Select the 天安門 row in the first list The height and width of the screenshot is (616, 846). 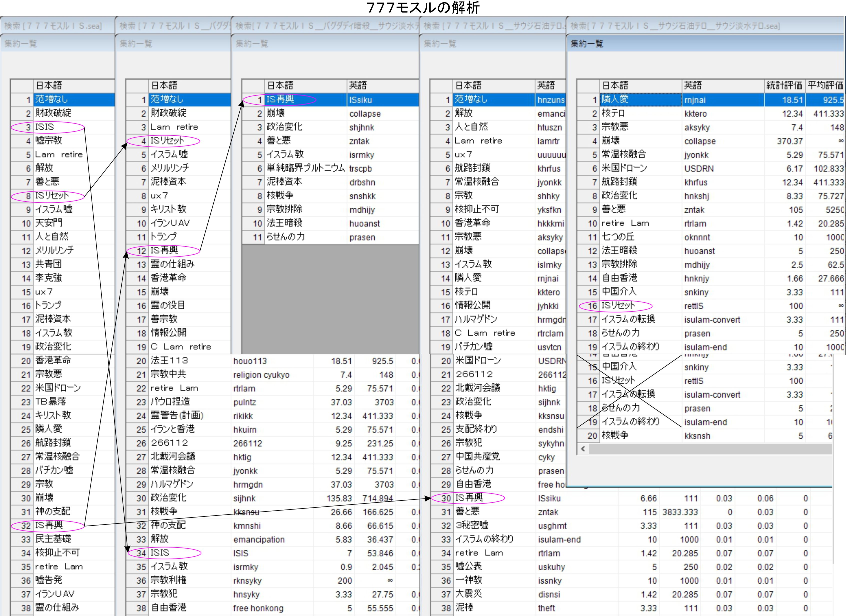(x=49, y=223)
